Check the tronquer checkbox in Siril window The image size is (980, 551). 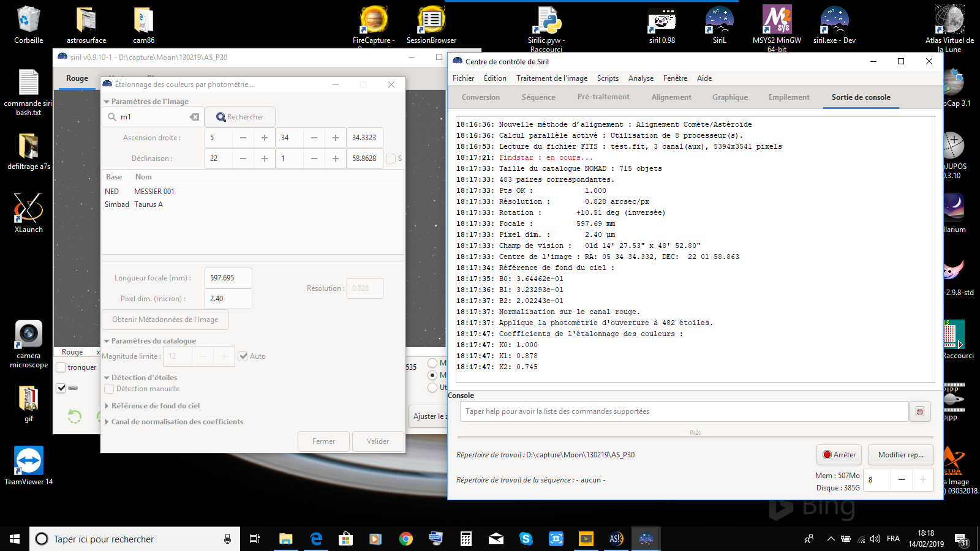point(61,367)
